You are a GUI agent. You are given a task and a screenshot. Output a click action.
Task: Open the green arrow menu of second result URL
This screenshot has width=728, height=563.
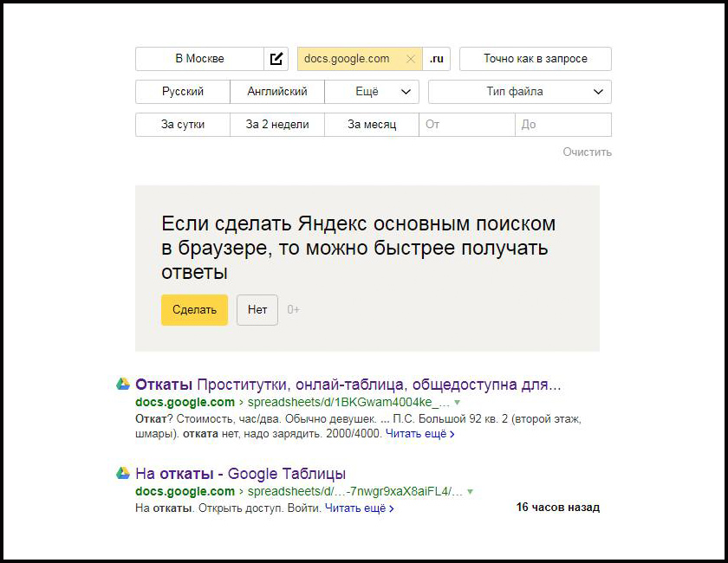click(x=471, y=492)
